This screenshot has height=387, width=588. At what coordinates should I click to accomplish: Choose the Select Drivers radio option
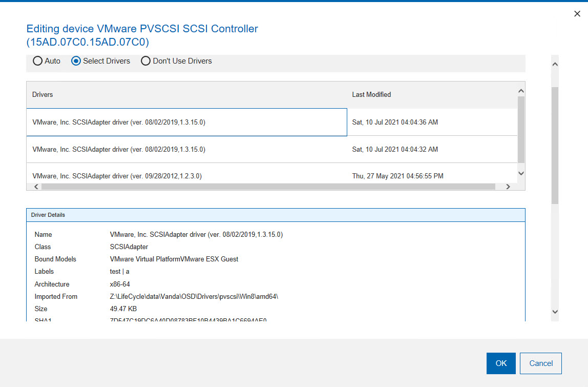pyautogui.click(x=100, y=61)
